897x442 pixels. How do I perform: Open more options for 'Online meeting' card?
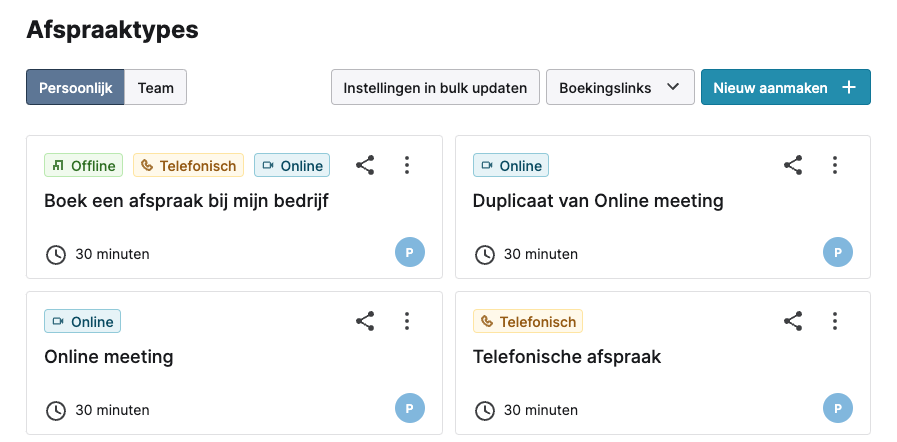click(407, 321)
